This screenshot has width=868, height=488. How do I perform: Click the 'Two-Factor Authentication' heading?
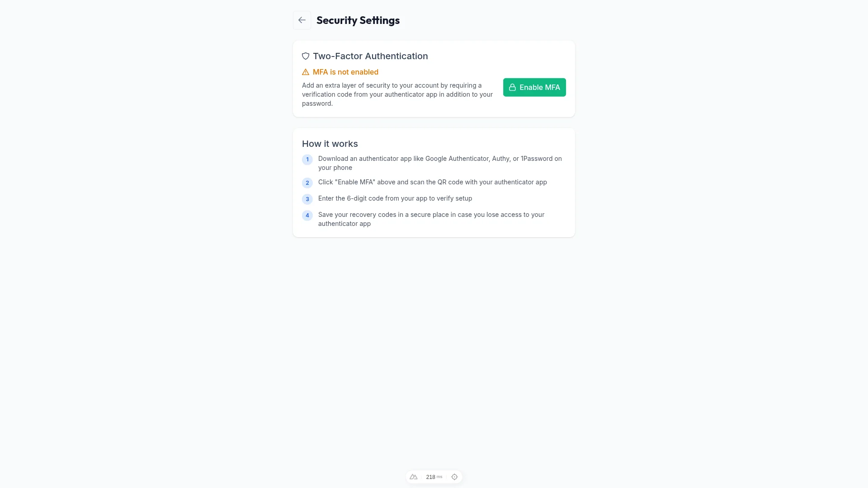[370, 56]
